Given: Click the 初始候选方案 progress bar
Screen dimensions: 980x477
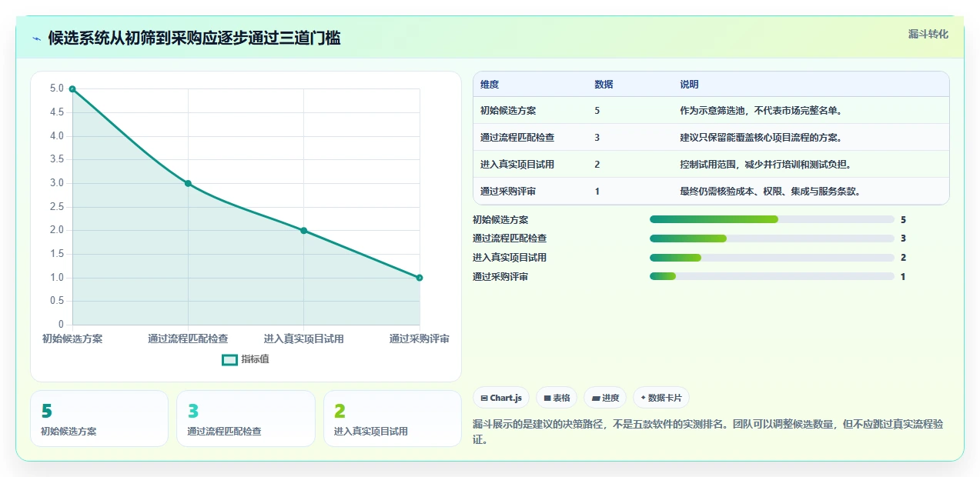Looking at the screenshot, I should point(772,219).
